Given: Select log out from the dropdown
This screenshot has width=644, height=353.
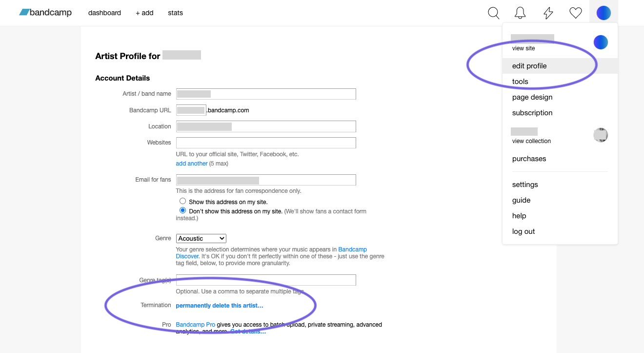Looking at the screenshot, I should pos(523,231).
